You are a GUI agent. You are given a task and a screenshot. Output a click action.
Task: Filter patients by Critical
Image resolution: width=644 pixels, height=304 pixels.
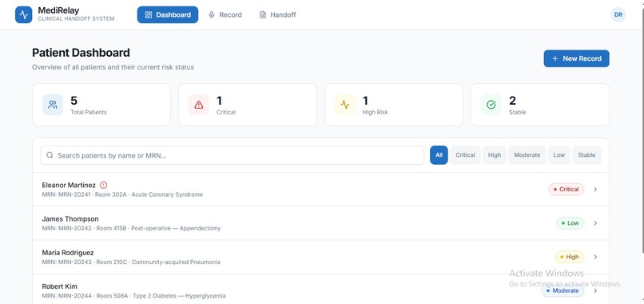pyautogui.click(x=465, y=155)
